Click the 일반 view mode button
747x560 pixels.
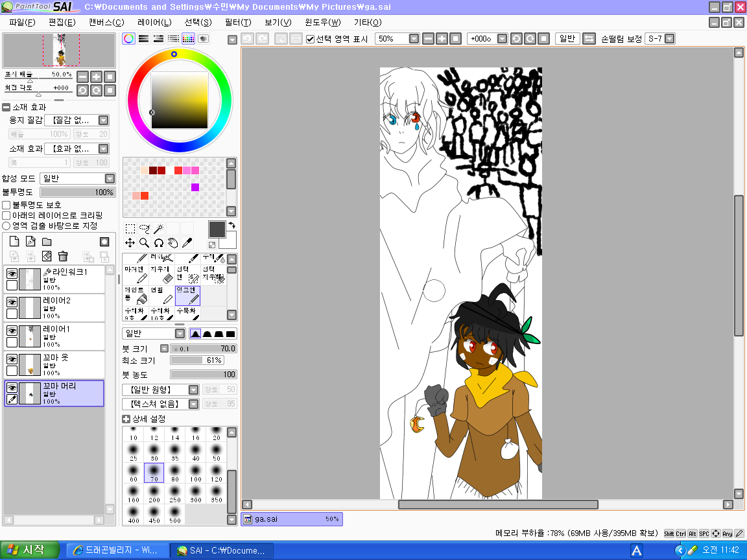click(567, 39)
